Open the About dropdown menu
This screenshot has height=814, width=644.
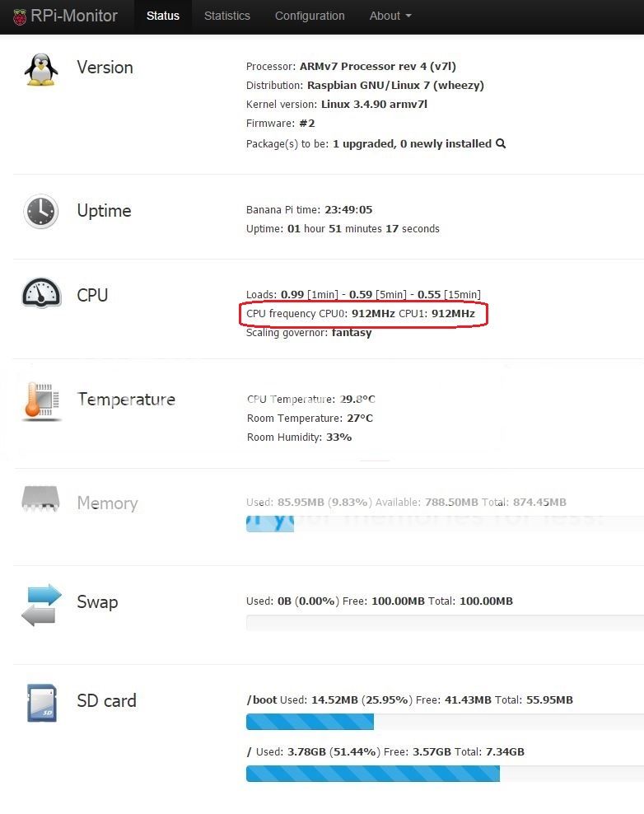[390, 16]
